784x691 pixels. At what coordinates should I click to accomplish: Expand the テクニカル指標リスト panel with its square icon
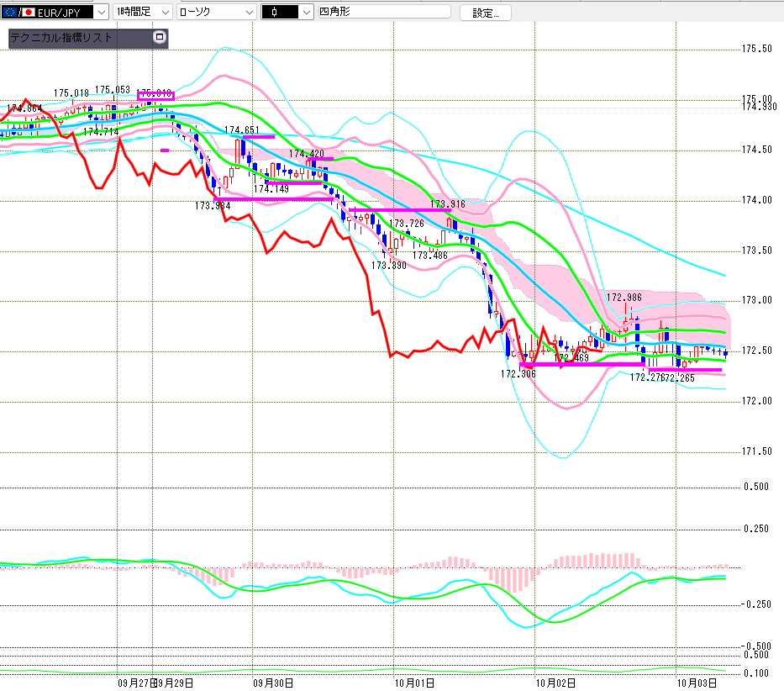tap(160, 38)
